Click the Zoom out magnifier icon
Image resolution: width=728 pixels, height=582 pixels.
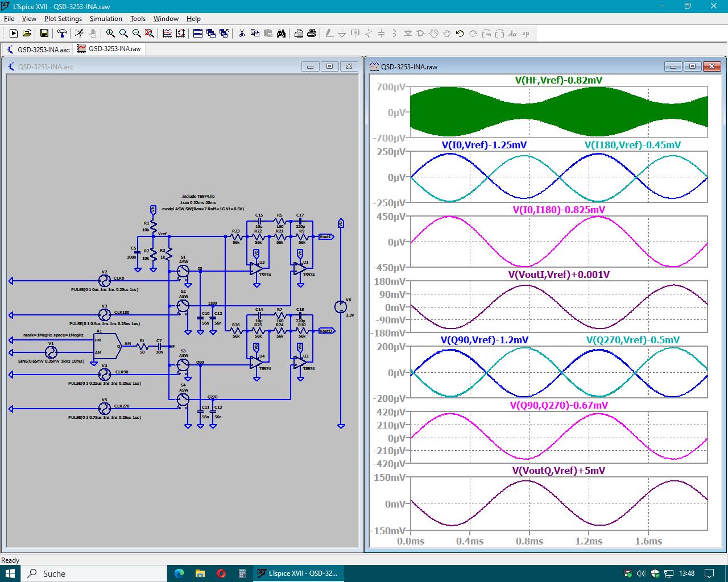point(136,34)
